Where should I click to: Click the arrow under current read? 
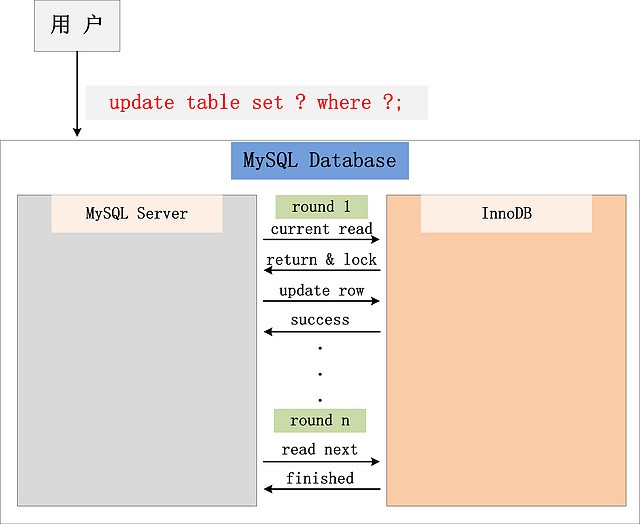point(321,240)
